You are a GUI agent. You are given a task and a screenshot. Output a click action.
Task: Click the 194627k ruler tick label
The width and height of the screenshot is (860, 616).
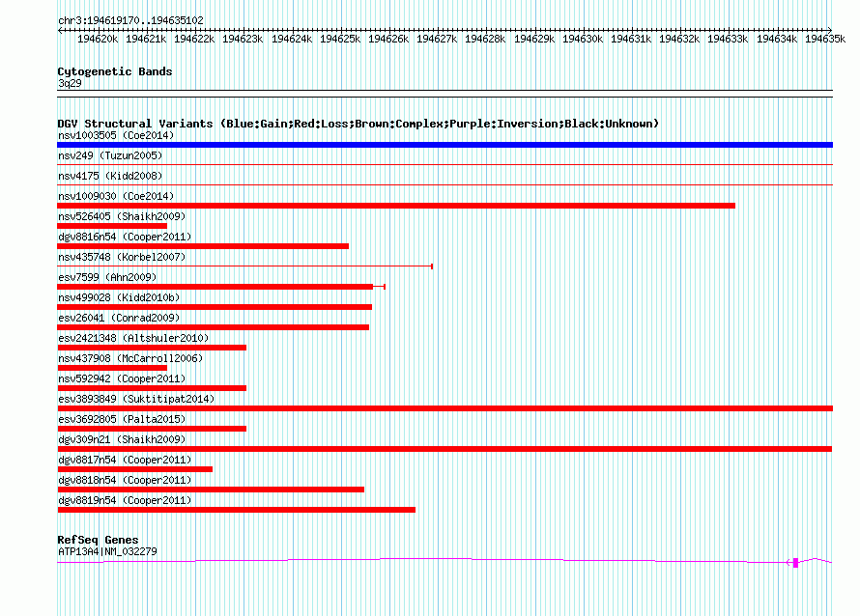point(437,39)
